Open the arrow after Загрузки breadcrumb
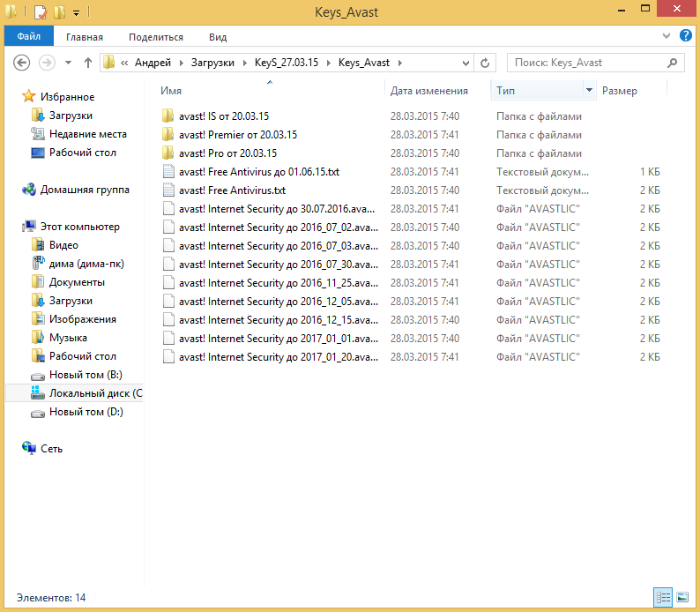Image resolution: width=700 pixels, height=612 pixels. 244,63
